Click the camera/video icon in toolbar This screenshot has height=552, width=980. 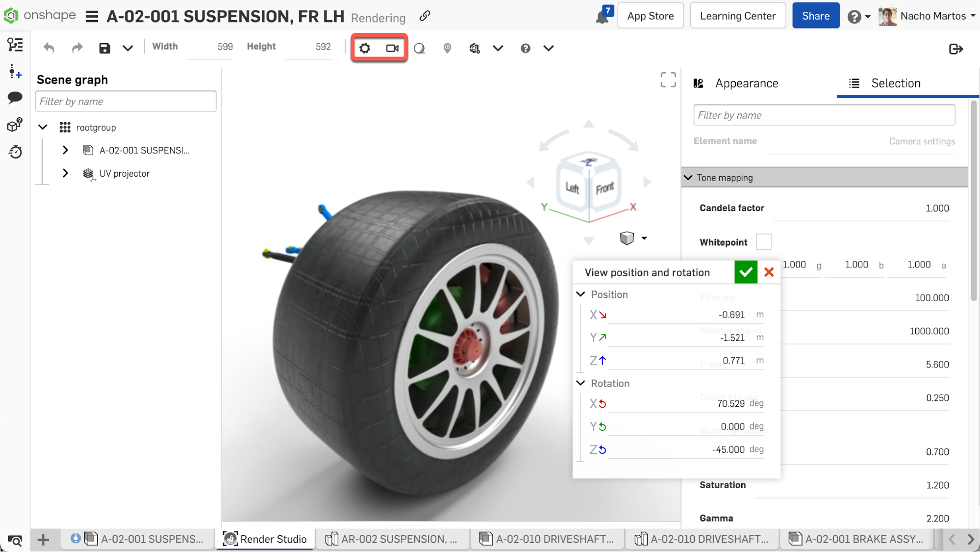[x=392, y=47]
